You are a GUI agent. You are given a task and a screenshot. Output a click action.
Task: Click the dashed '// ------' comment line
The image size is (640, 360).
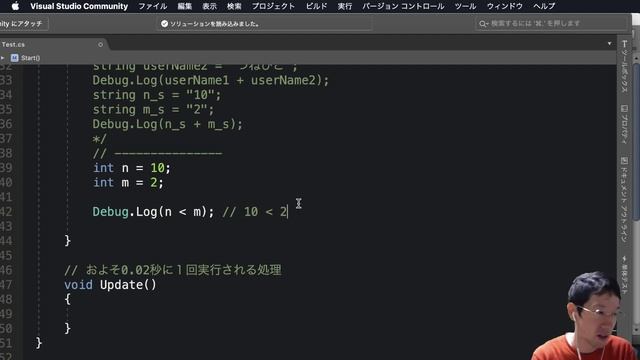tap(158, 153)
